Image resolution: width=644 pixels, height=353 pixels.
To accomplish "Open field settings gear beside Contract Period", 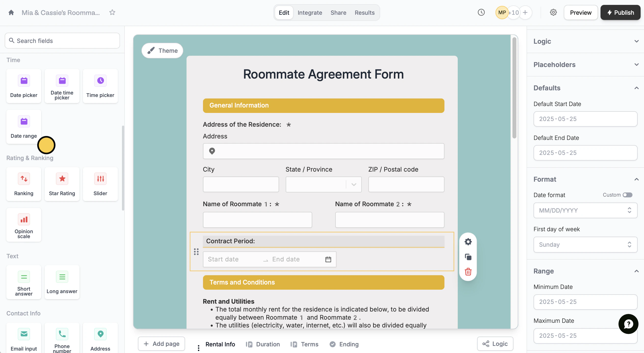I will pos(468,242).
